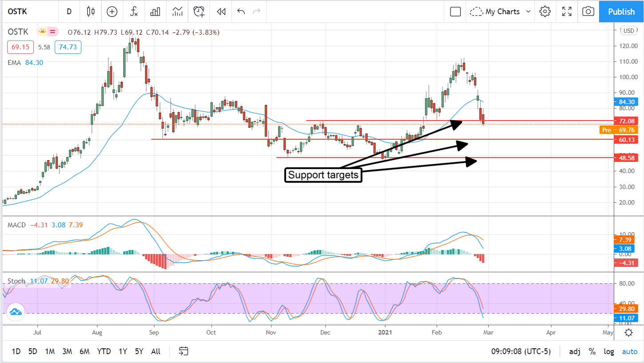Open the fx Indicators menu

(134, 12)
